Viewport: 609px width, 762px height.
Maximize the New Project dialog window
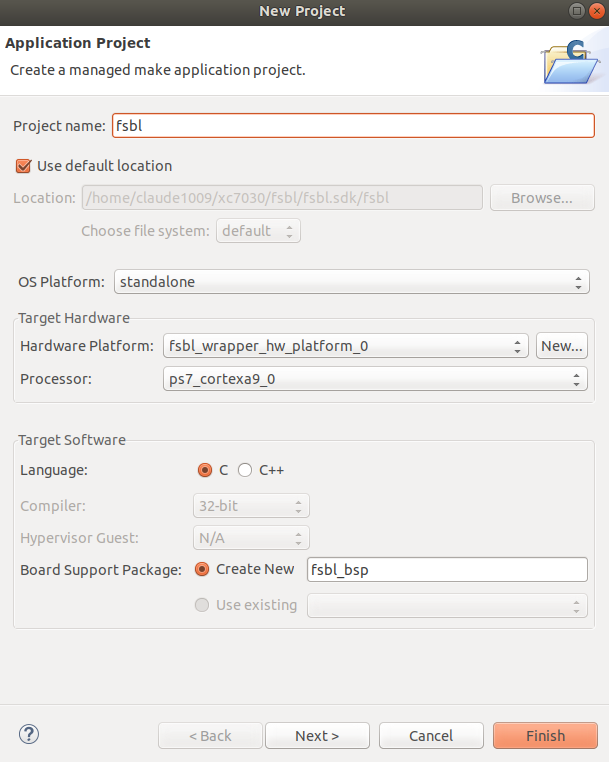(x=576, y=11)
